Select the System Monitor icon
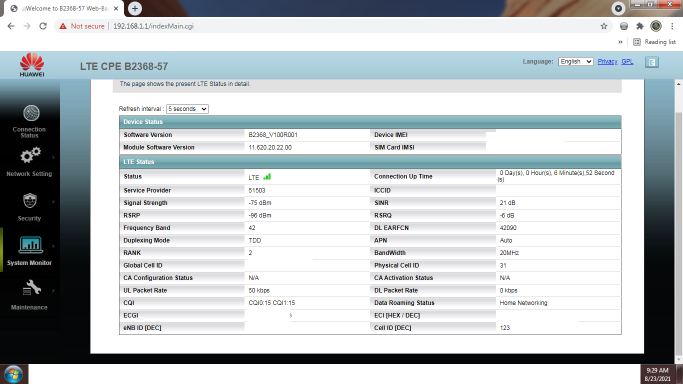 point(30,245)
